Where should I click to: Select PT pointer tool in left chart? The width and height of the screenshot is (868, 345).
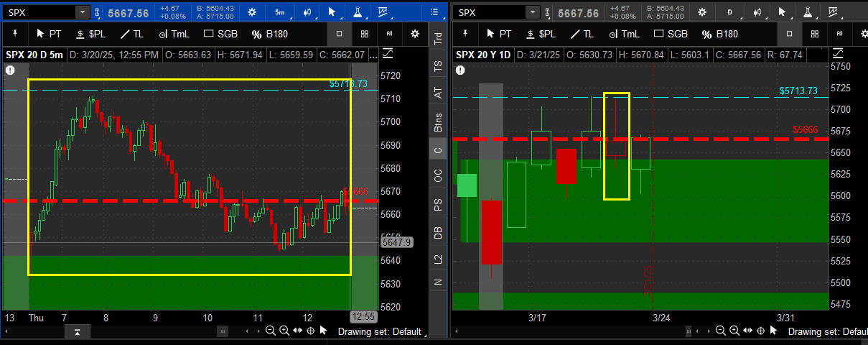48,34
